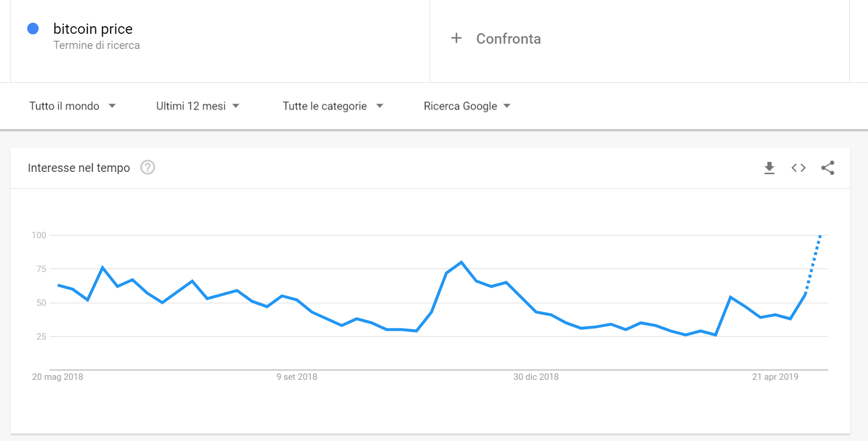
Task: Select the dotted forecast line peak at 100
Action: coord(820,235)
